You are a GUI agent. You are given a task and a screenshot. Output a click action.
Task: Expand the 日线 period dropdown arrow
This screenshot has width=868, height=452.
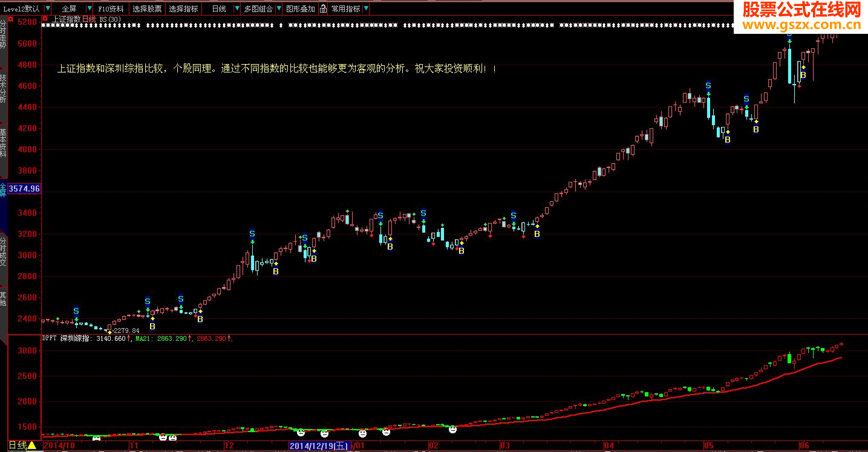[236, 9]
